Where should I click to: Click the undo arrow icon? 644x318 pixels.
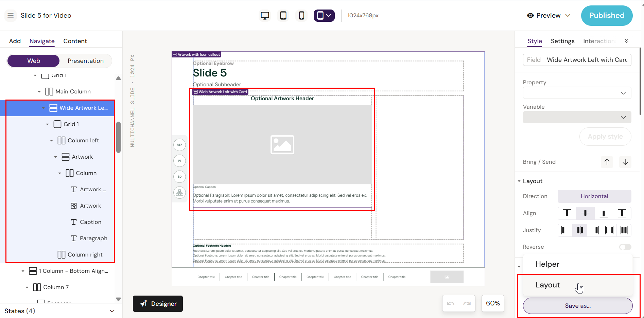(451, 303)
